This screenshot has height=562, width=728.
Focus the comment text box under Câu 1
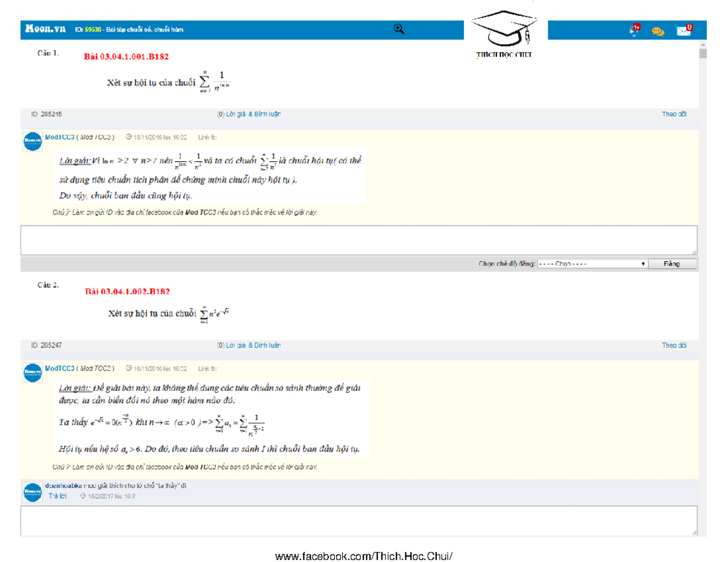point(358,240)
